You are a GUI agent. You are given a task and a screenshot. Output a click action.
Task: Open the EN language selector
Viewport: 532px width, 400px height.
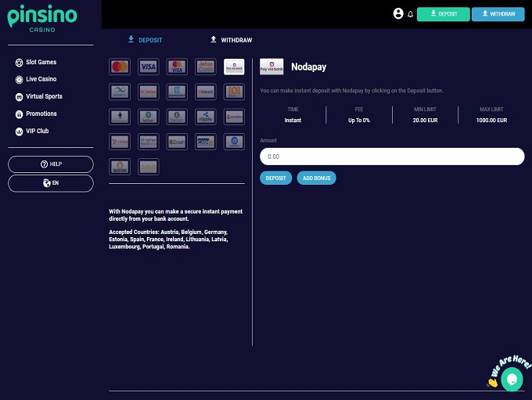pyautogui.click(x=51, y=183)
